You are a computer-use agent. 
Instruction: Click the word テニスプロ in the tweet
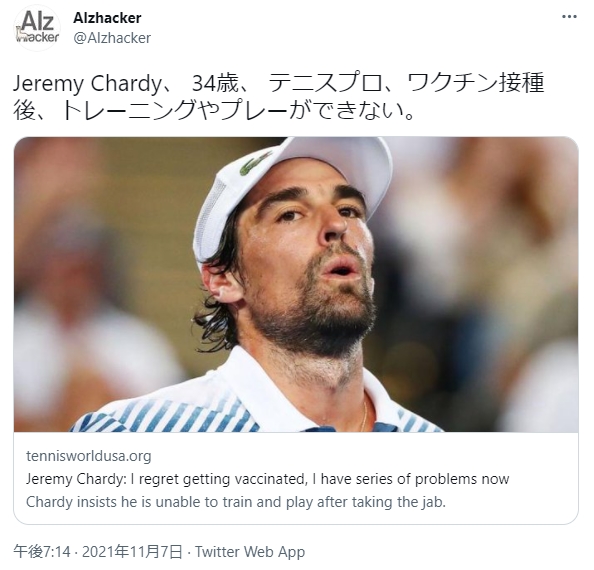[x=326, y=83]
